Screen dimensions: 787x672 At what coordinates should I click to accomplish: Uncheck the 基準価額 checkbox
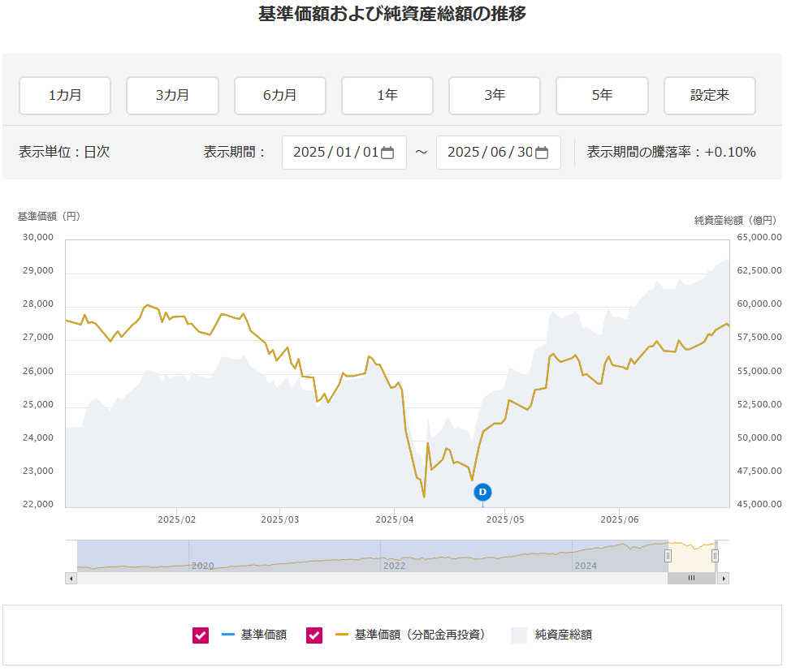[201, 635]
